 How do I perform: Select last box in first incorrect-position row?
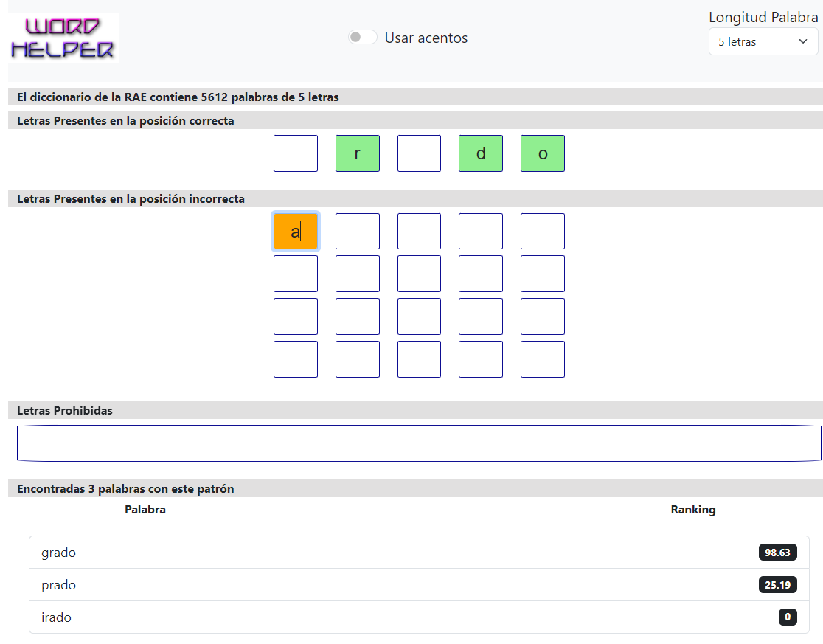click(543, 232)
